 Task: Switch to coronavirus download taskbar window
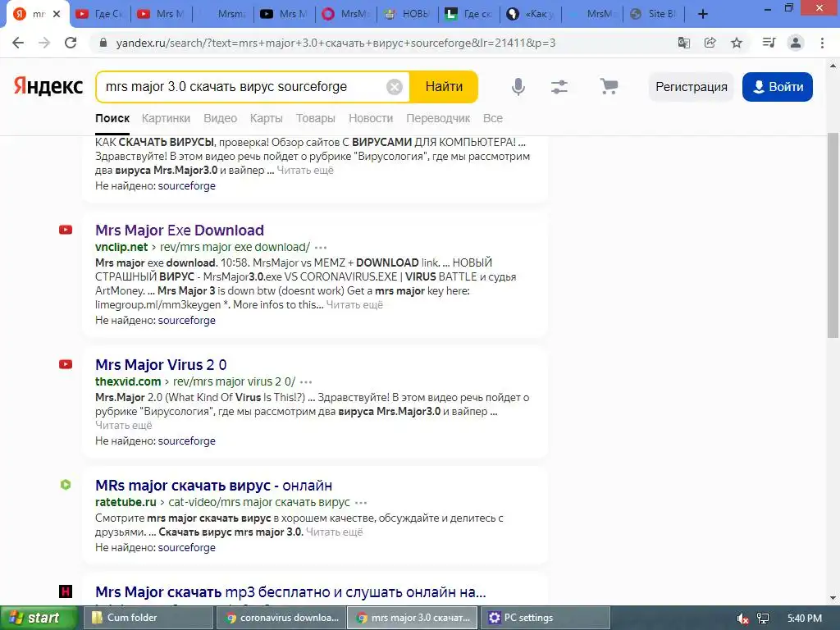tap(280, 618)
